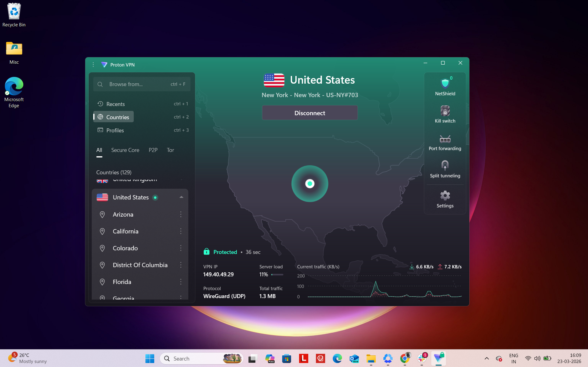The height and width of the screenshot is (367, 588).
Task: Click Arizona location pin icon
Action: tap(102, 214)
